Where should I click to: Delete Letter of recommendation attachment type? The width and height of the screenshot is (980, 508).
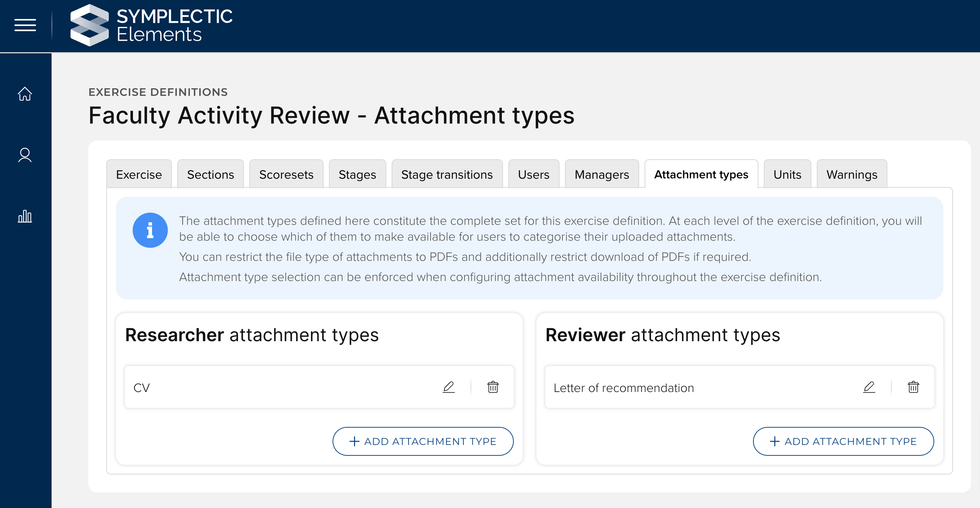(x=913, y=387)
